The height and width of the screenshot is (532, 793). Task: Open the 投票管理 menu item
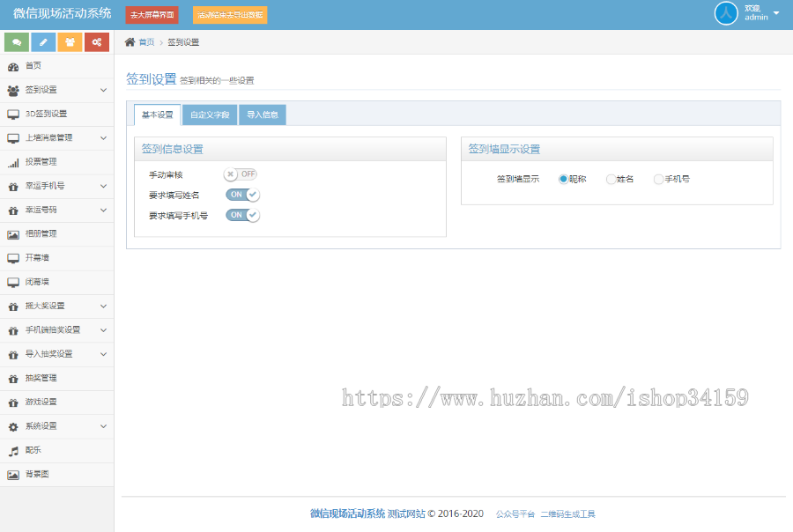pos(56,162)
